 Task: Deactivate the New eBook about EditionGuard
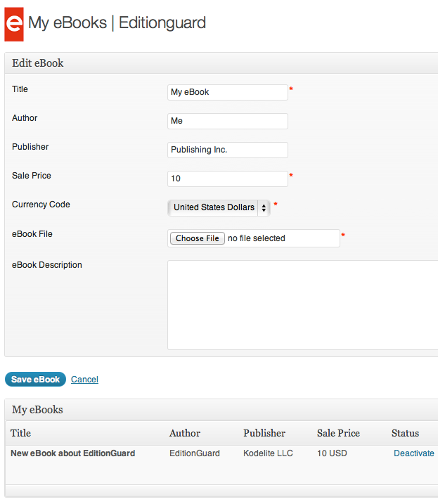[x=414, y=453]
